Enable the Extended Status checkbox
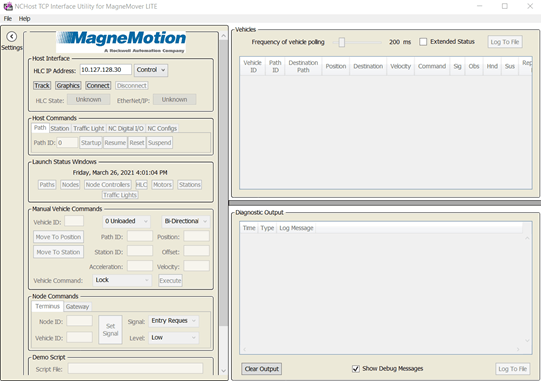Screen dimensions: 541x381 (x=423, y=42)
